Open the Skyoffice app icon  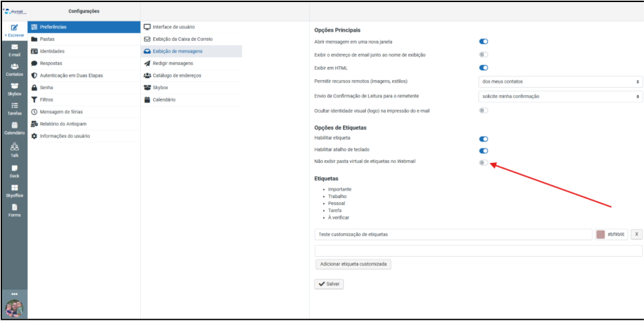pos(14,191)
